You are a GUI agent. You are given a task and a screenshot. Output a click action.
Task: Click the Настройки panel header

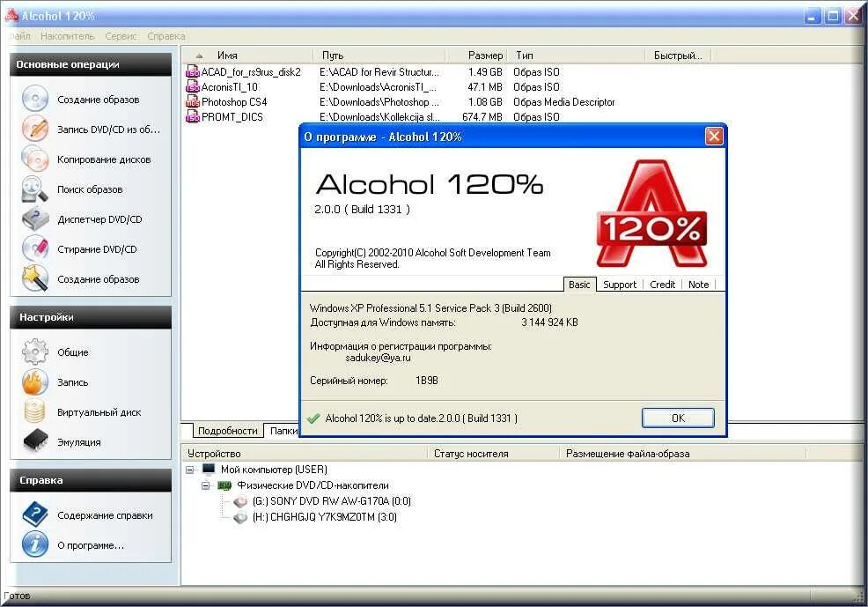tap(91, 317)
